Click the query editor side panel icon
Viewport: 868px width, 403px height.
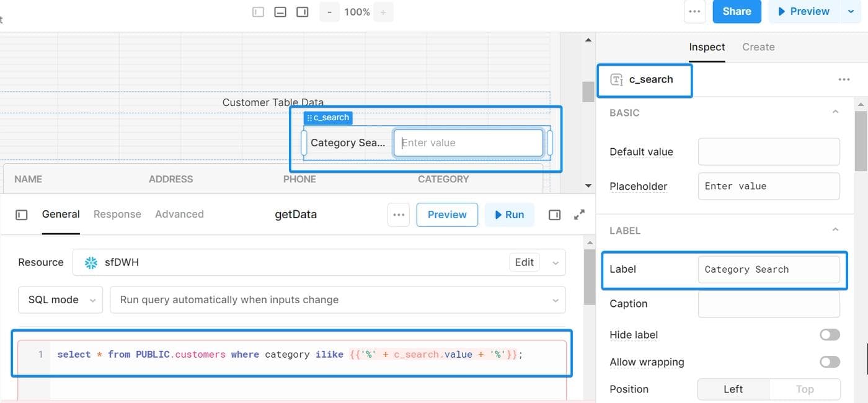coord(555,215)
